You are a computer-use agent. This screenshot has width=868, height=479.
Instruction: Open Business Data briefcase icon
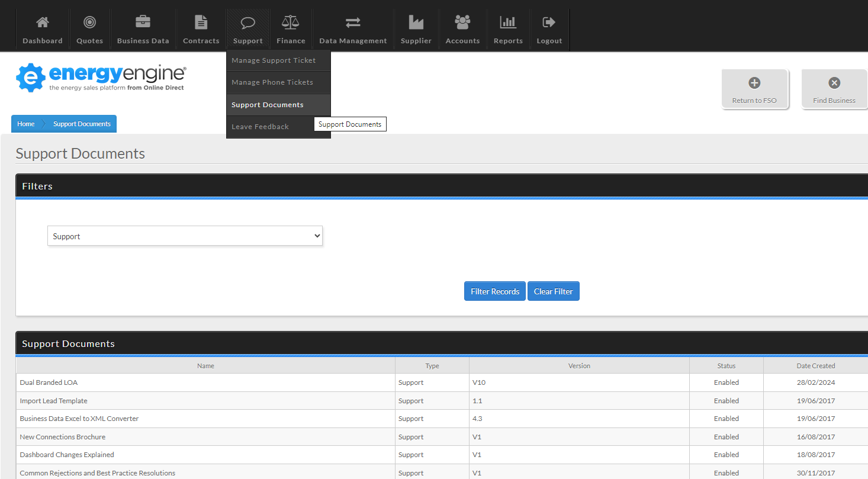143,22
